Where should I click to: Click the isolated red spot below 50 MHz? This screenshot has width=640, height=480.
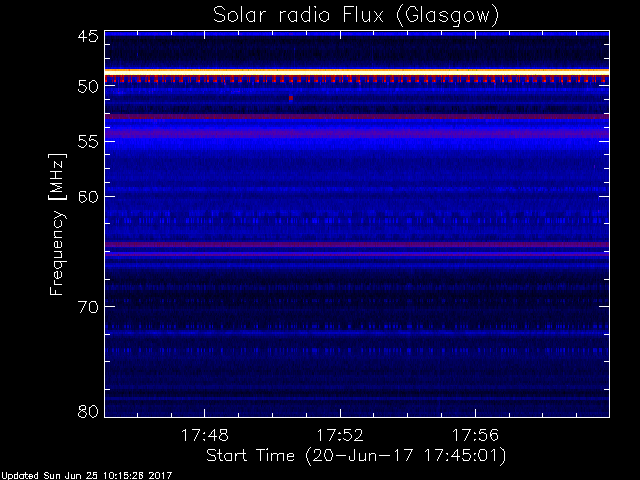(291, 98)
